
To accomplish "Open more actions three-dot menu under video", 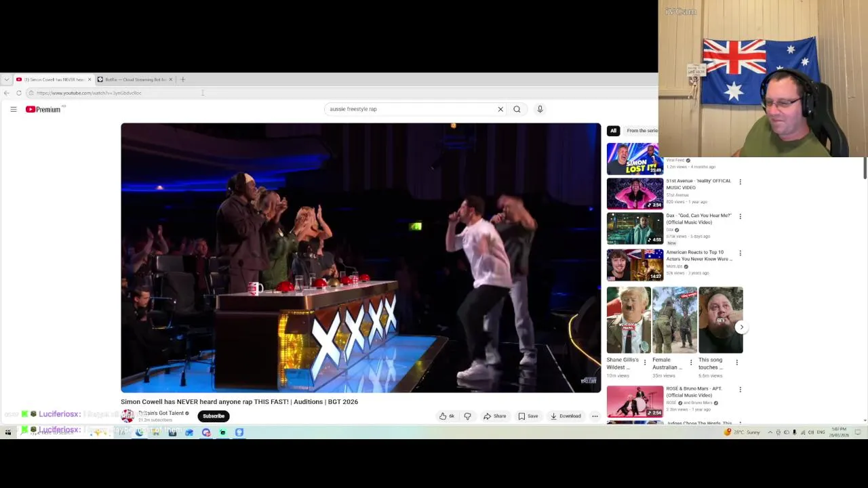I will click(x=595, y=416).
